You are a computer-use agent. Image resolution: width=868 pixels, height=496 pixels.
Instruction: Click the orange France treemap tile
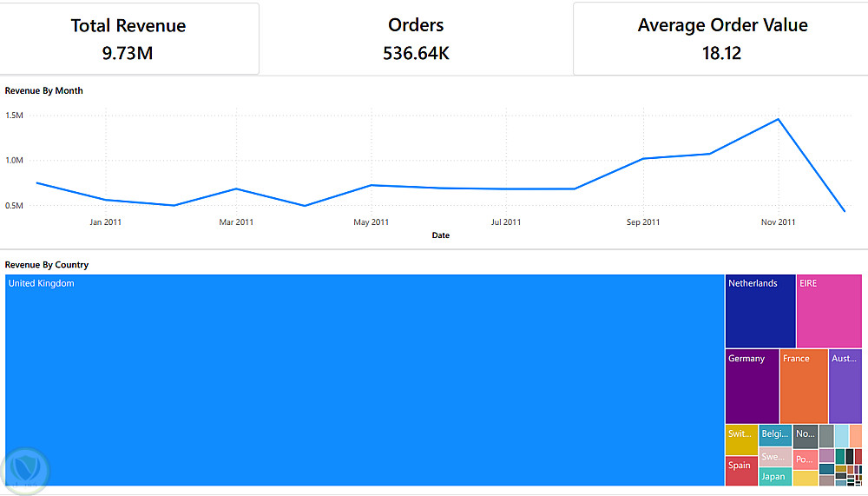pos(804,387)
